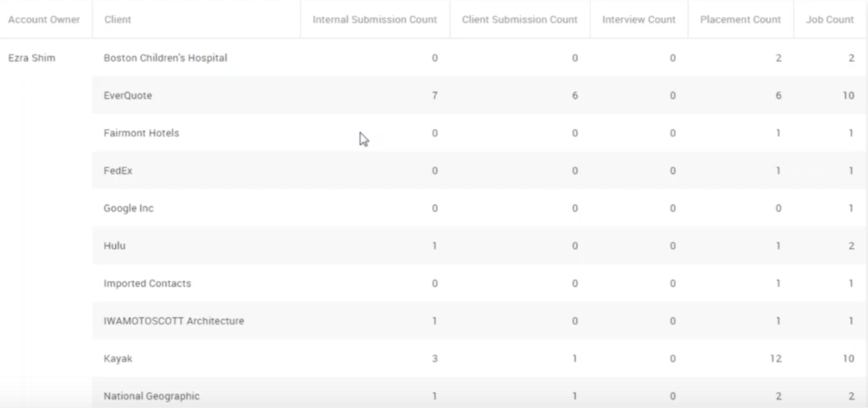Select the Client Submission Count header
868x408 pixels.
[x=519, y=20]
